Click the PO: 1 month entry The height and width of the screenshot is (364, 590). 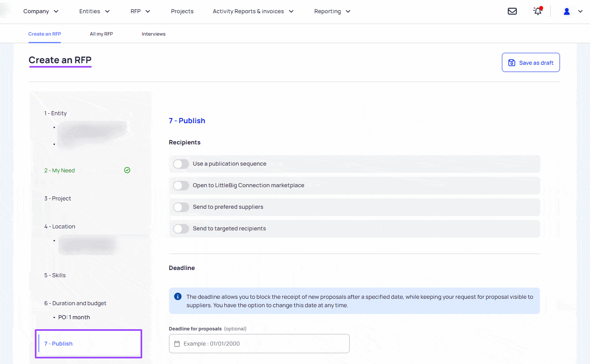pos(74,317)
